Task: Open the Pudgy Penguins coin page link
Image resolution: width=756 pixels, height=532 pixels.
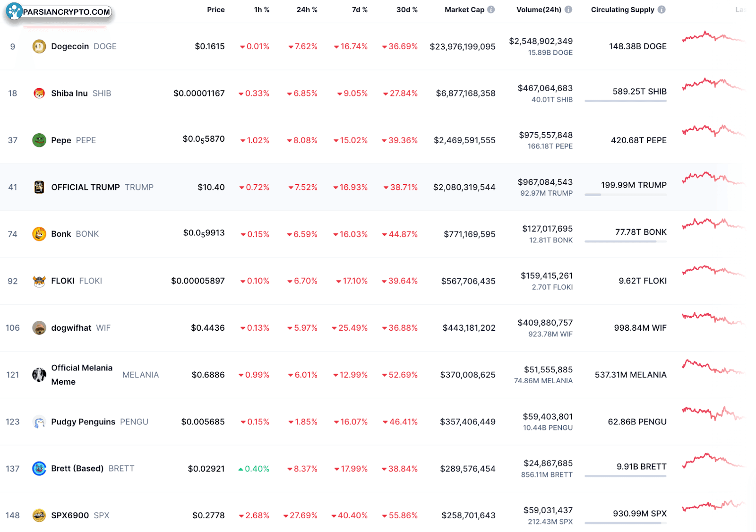Action: 83,421
